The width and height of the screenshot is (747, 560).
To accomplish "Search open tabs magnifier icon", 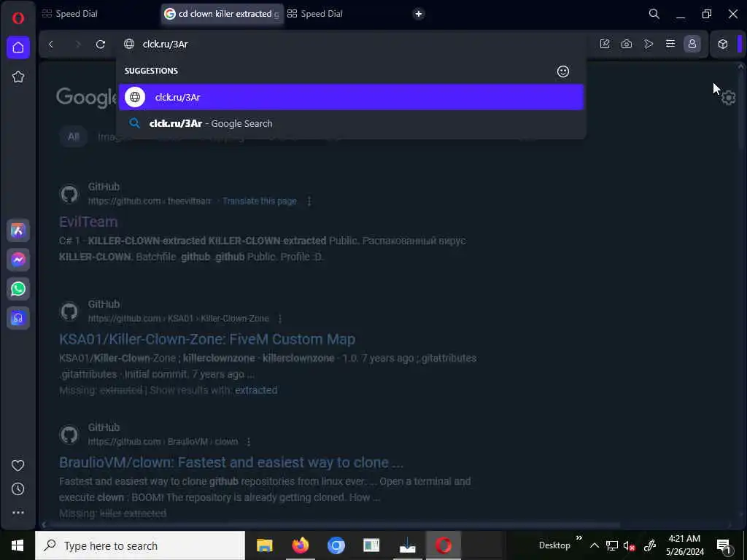I will tap(654, 14).
